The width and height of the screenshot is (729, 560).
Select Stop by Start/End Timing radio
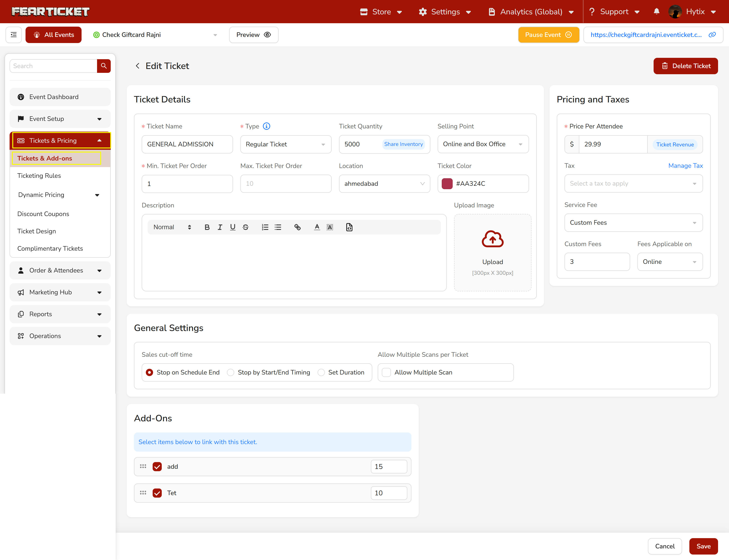tap(231, 372)
